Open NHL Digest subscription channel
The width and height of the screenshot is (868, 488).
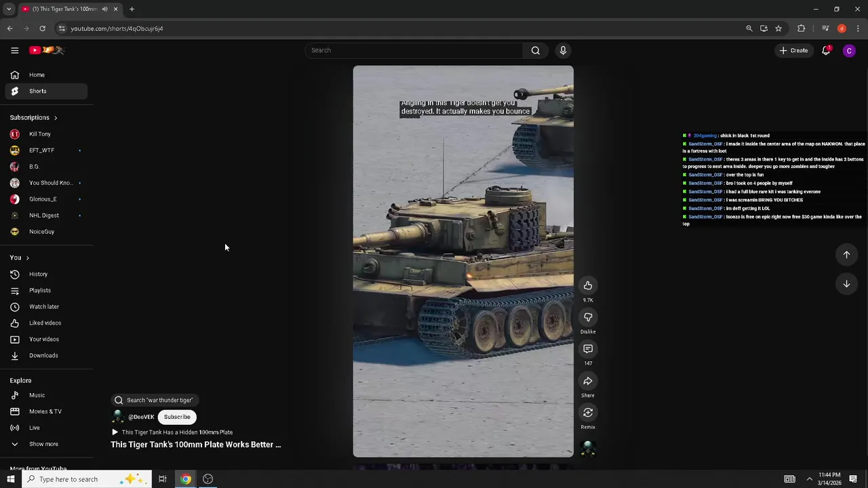click(x=46, y=216)
